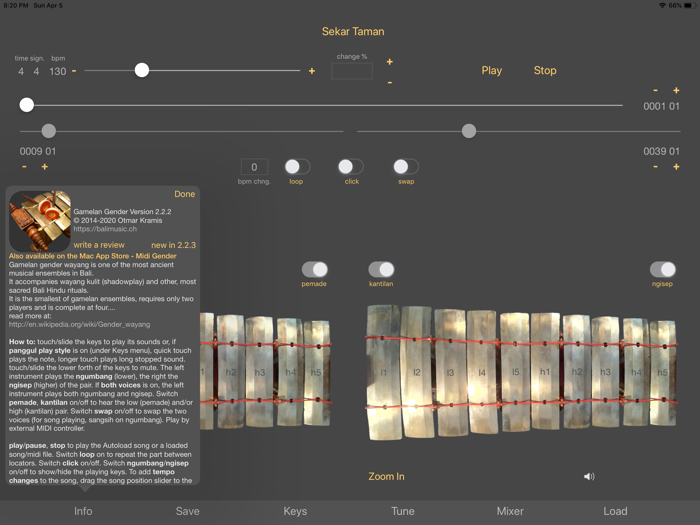Screen dimensions: 700x525
Task: Open the Mac App Store Midi Gender link
Action: click(92, 256)
